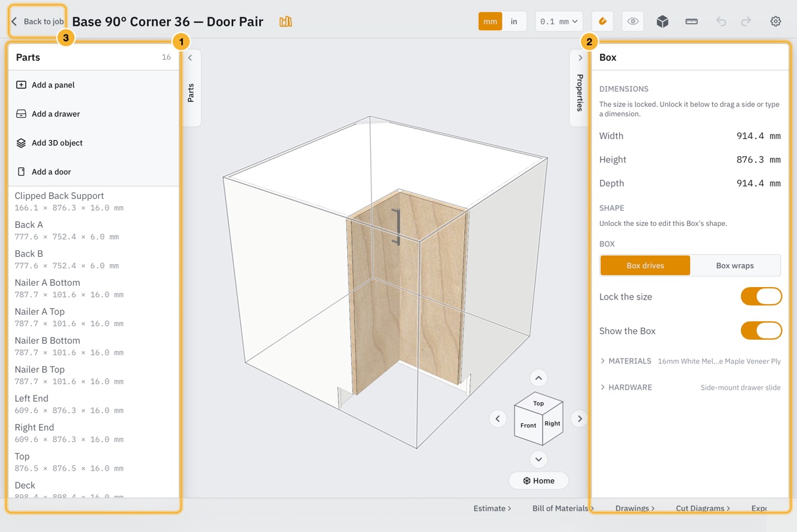Screen dimensions: 797x532
Task: Click the Add a door icon
Action: [x=21, y=172]
